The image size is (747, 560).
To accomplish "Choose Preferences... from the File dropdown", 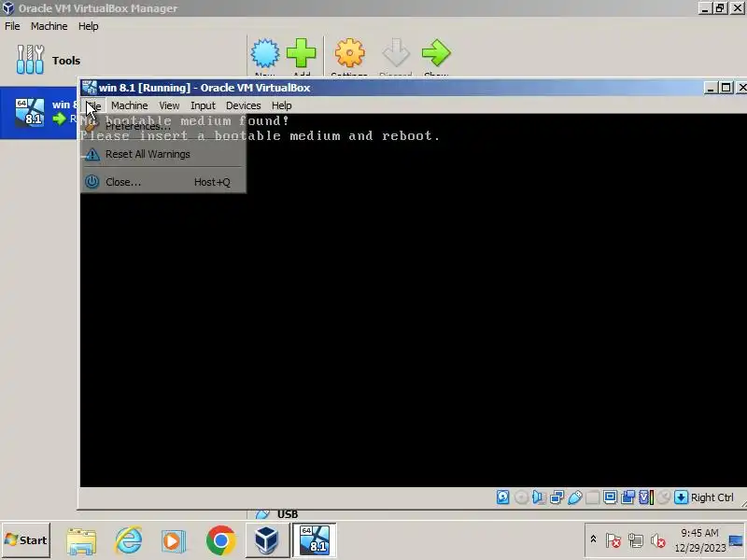I will click(163, 127).
